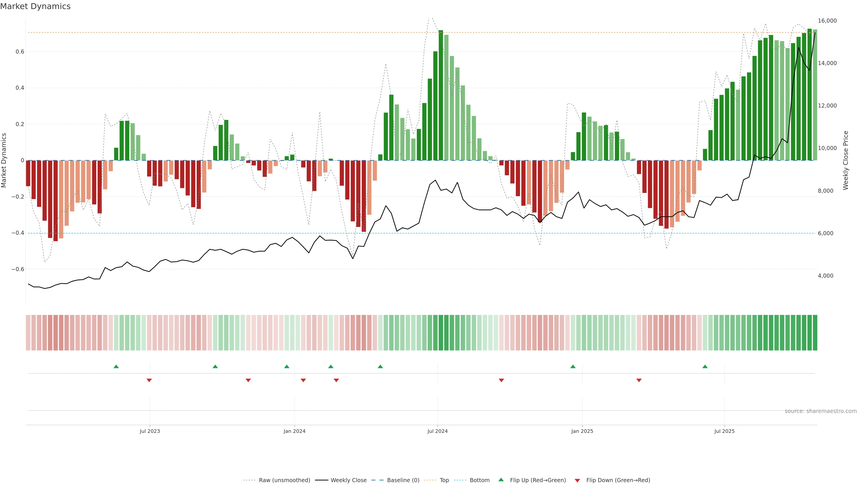Toggle the Top legend entry
This screenshot has width=868, height=488.
444,480
